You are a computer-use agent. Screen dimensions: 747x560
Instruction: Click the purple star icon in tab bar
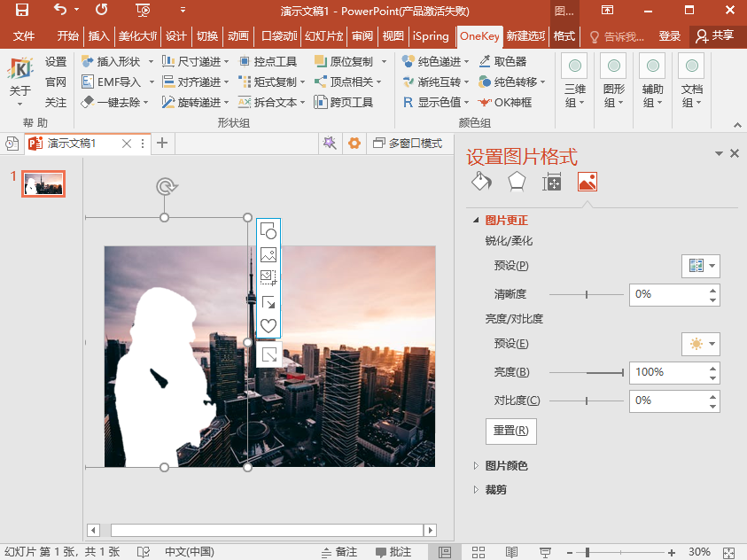[330, 143]
